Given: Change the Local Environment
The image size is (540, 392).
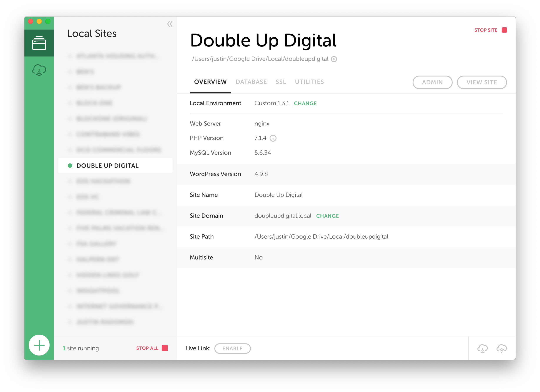Looking at the screenshot, I should pos(305,103).
